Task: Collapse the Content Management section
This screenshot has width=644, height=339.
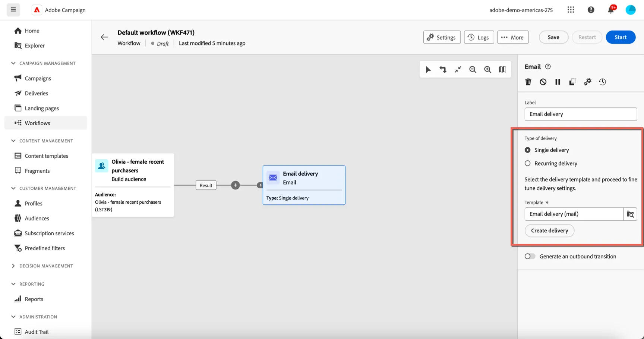Action: (x=13, y=141)
